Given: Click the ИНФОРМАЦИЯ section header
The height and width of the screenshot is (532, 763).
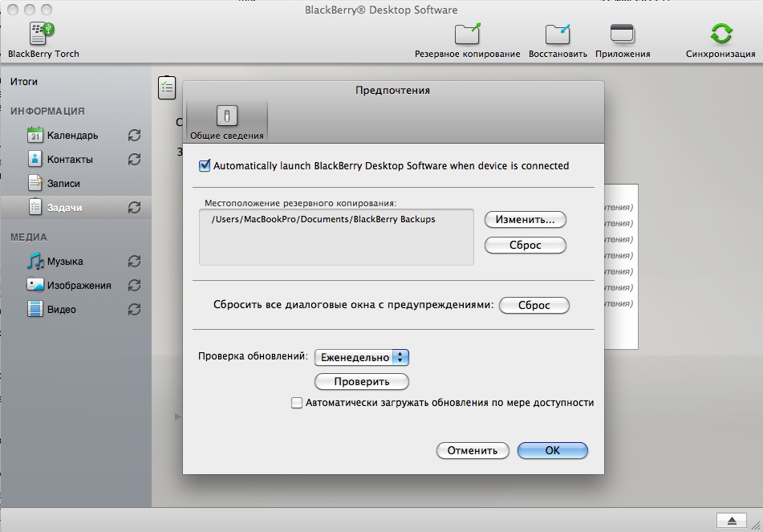Looking at the screenshot, I should point(47,111).
